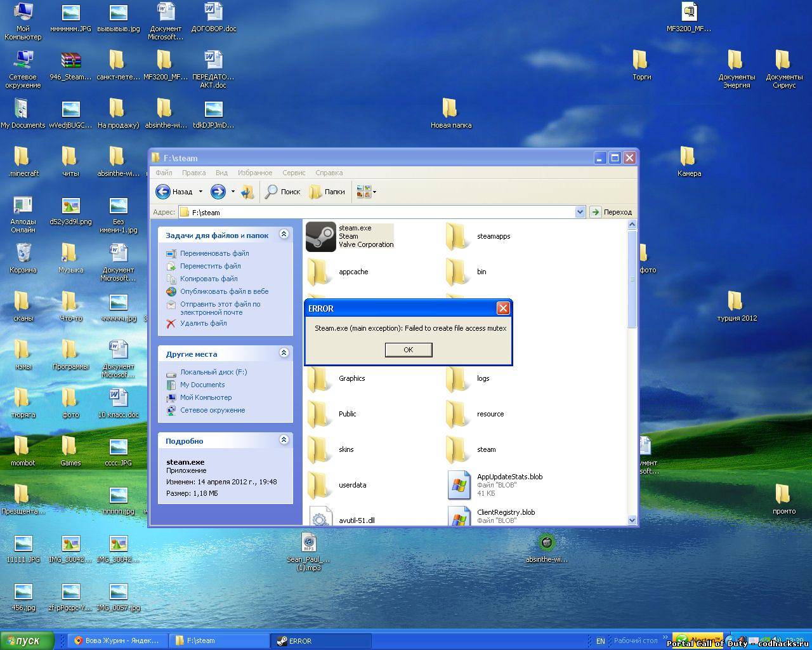Close the ERROR dialog with X button
The width and height of the screenshot is (812, 650).
pos(503,308)
